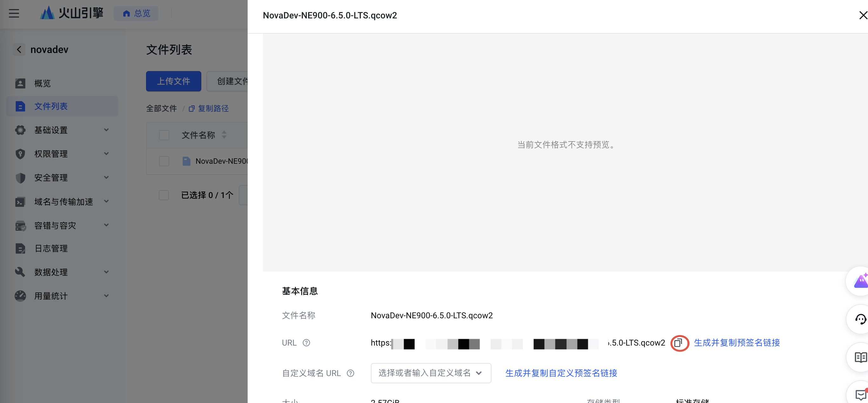868x403 pixels.
Task: Open the hamburger menu icon
Action: [x=14, y=13]
